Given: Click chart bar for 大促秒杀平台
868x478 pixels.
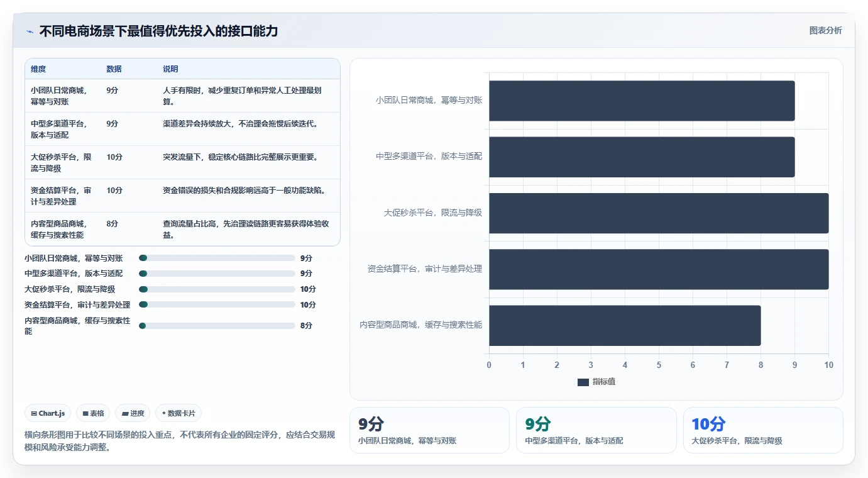Looking at the screenshot, I should coord(659,213).
